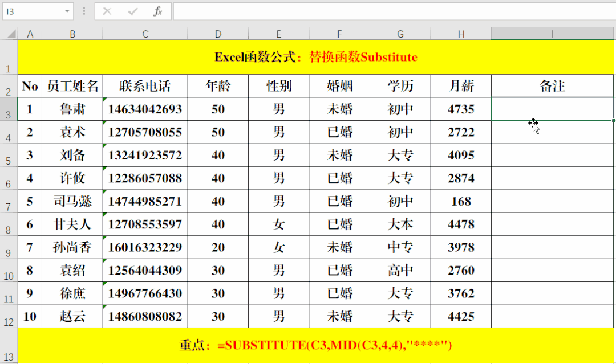
Task: Click the Select All corner triangle
Action: click(12, 34)
